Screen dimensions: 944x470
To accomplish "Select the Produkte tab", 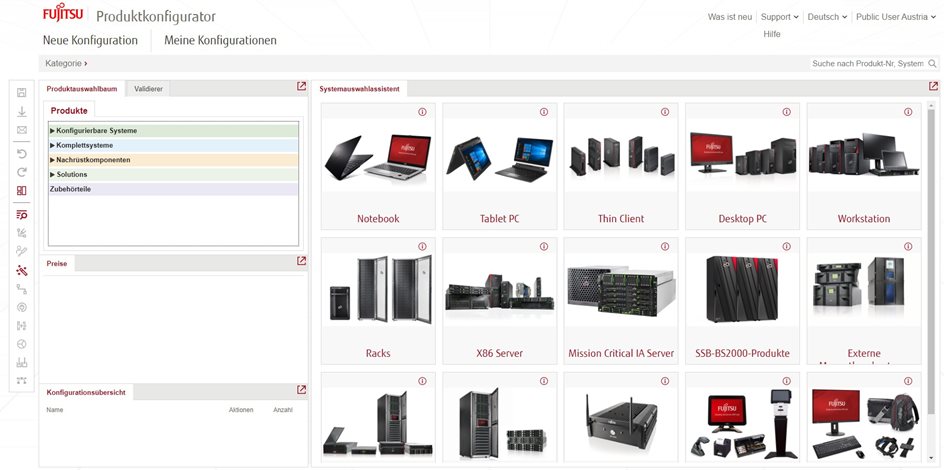I will pyautogui.click(x=69, y=110).
